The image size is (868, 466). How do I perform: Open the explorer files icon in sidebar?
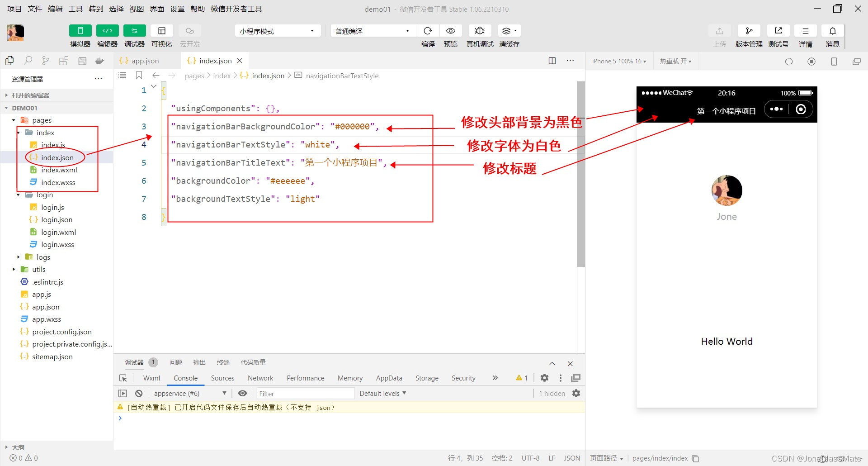(9, 61)
